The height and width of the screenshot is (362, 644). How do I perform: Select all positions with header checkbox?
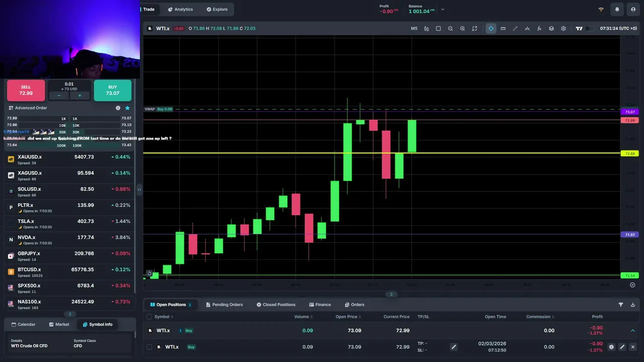149,317
